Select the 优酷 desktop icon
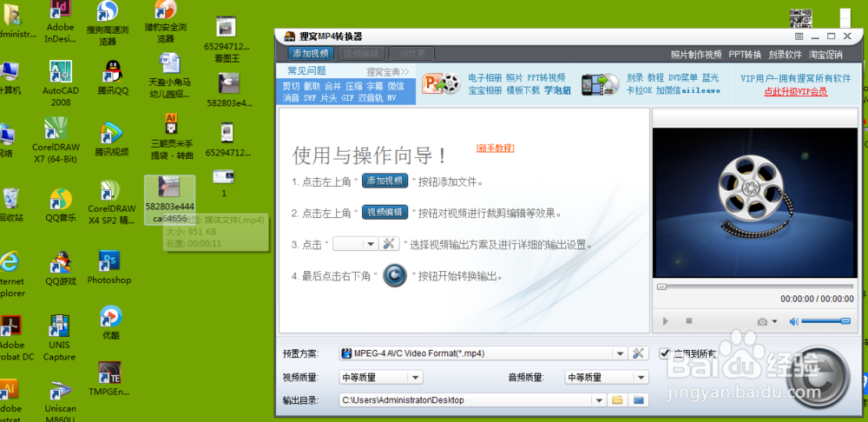868x422 pixels. click(111, 322)
